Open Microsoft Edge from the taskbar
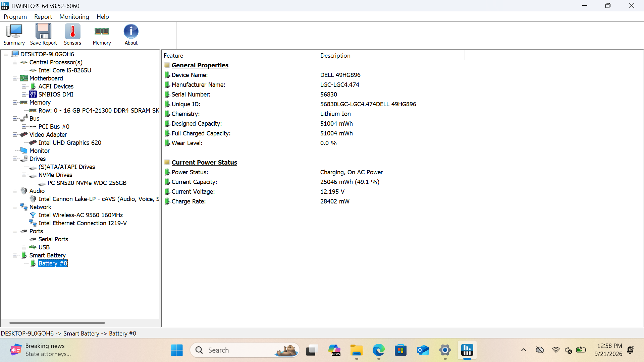 pyautogui.click(x=378, y=350)
